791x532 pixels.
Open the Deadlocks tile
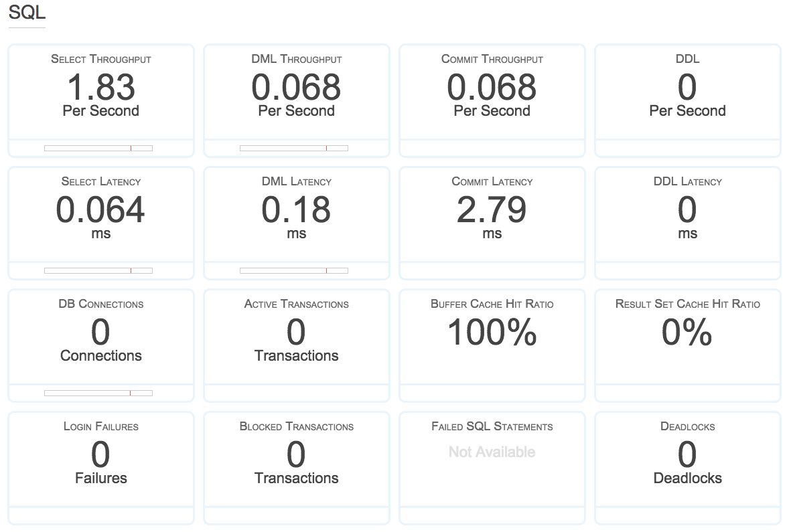pyautogui.click(x=687, y=460)
